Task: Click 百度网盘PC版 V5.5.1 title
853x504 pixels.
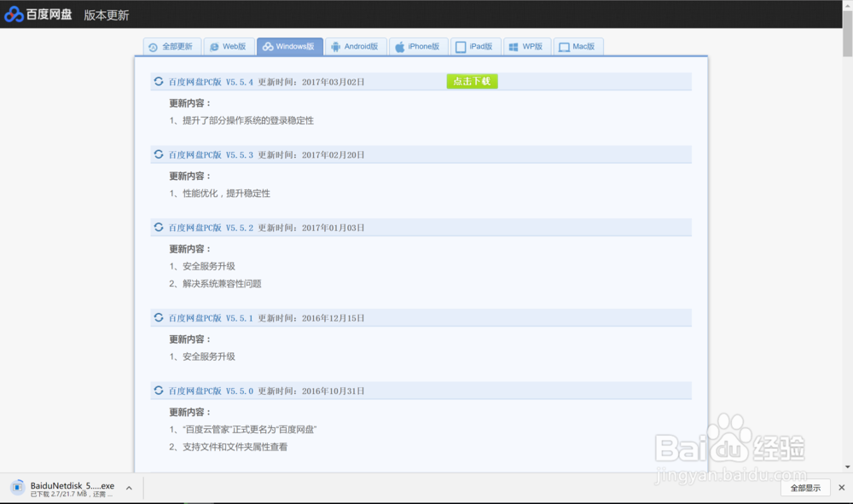Action: coord(211,318)
